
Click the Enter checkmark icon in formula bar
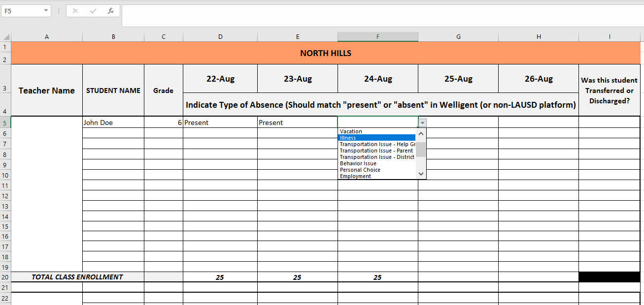[93, 11]
